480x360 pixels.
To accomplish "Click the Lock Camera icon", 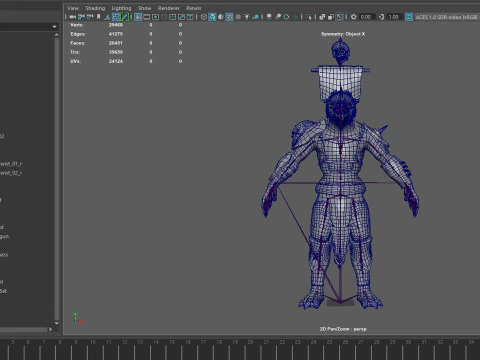I will click(81, 17).
